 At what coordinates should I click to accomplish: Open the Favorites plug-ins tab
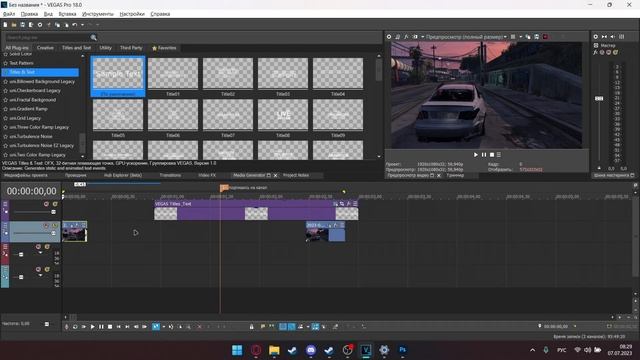pos(164,48)
